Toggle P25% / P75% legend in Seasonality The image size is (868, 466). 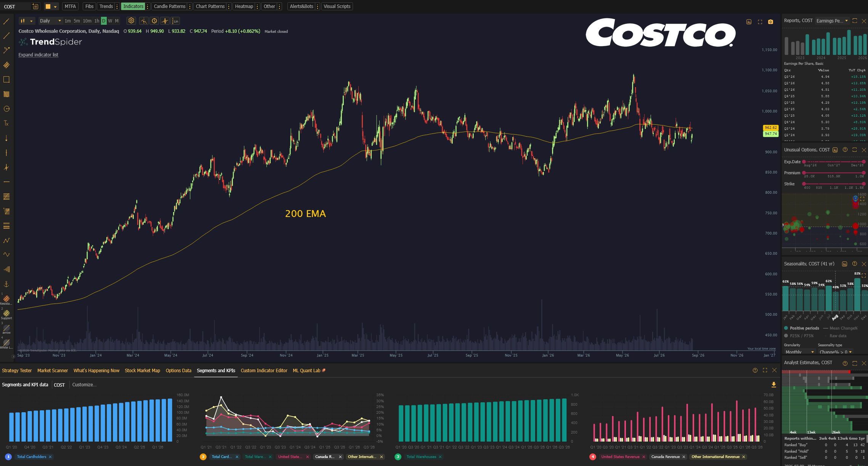pyautogui.click(x=799, y=336)
